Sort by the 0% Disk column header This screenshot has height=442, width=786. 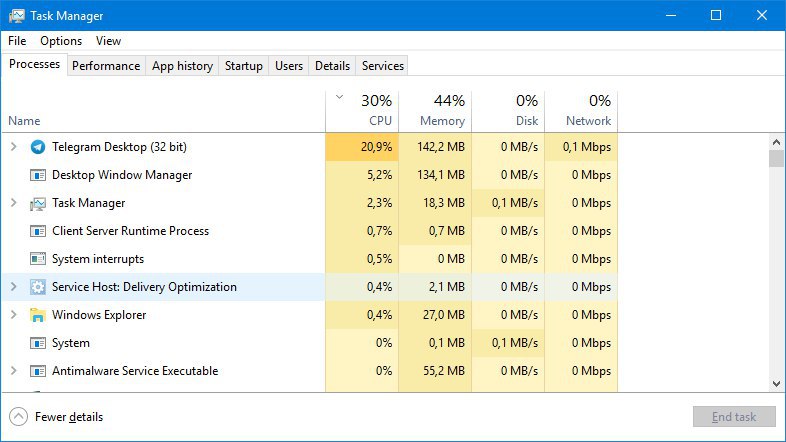508,111
